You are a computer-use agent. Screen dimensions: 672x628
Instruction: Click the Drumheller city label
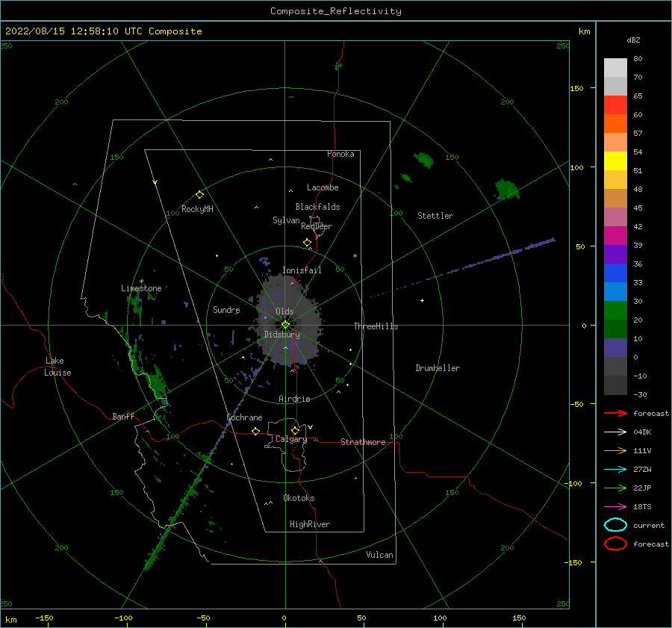[x=438, y=368]
